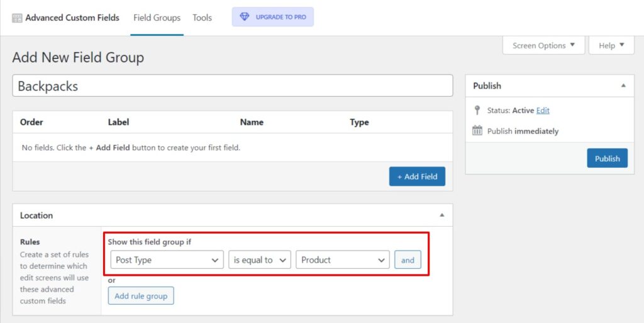The image size is (644, 323).
Task: Click the Advanced Custom Fields title text
Action: [x=72, y=18]
